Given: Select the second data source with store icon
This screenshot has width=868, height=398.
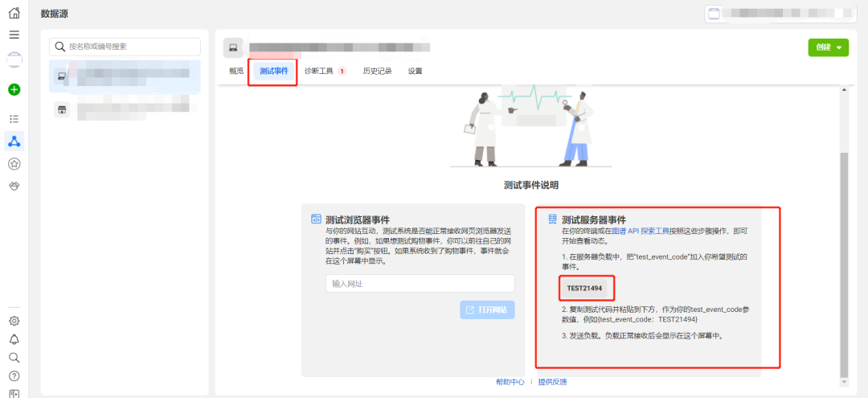Looking at the screenshot, I should (125, 109).
